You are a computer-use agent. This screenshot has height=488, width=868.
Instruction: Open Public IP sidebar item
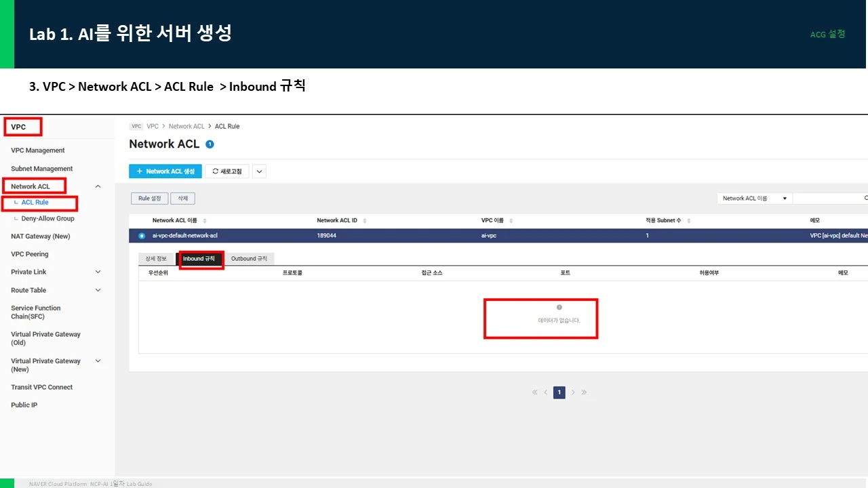coord(24,405)
